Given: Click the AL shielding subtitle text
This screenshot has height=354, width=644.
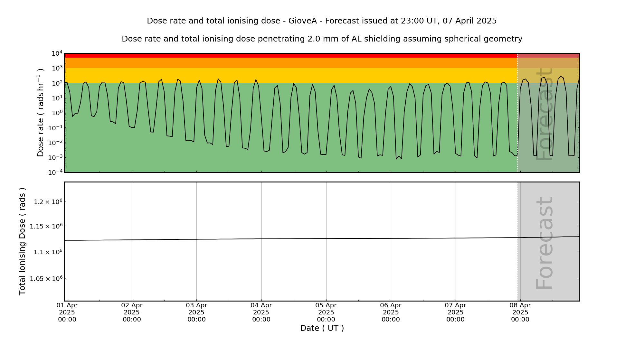Looking at the screenshot, I should [322, 39].
